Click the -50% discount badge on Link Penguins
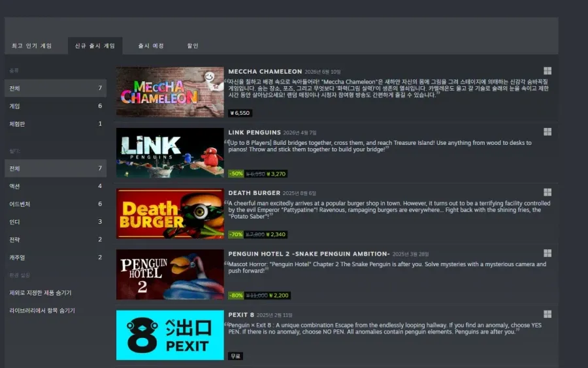This screenshot has height=368, width=588. (236, 174)
